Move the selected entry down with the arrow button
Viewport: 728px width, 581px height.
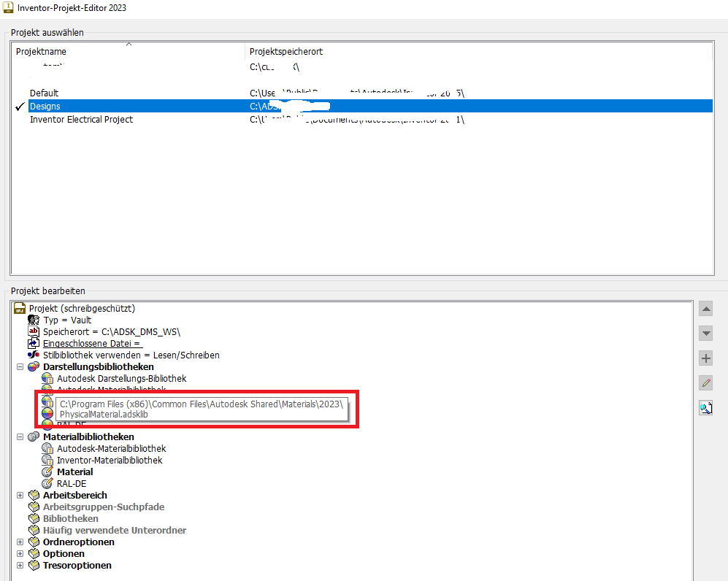[705, 333]
